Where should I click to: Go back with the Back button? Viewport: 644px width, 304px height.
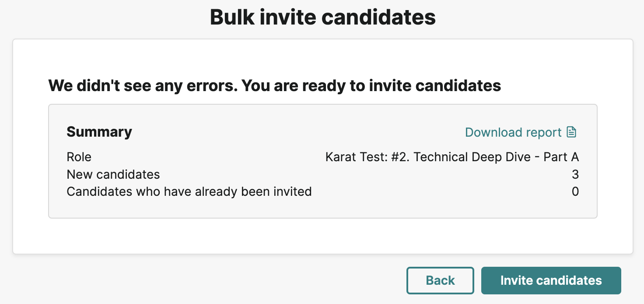pyautogui.click(x=440, y=280)
